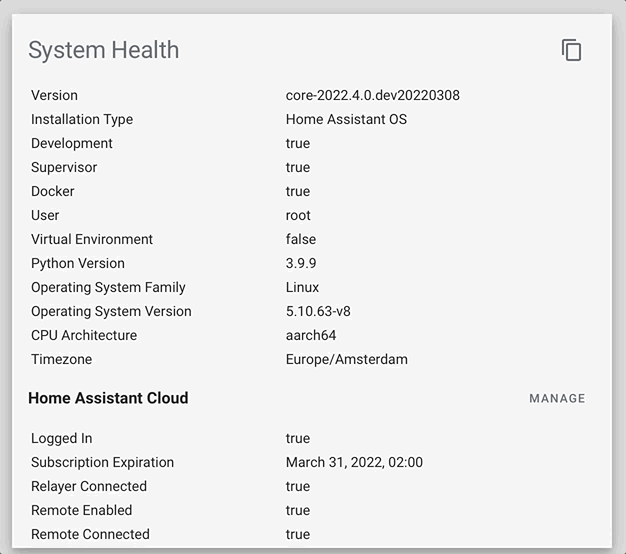Screen dimensions: 626x554
Task: Click the Version label
Action: point(54,95)
